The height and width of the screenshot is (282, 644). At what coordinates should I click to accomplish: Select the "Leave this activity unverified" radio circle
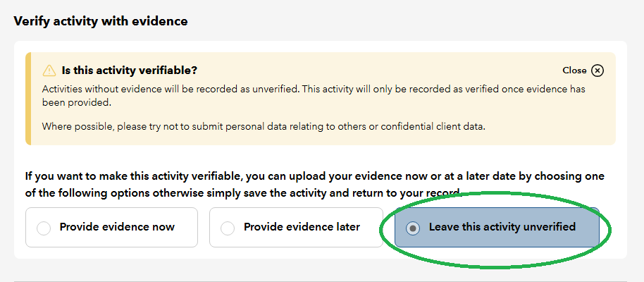[413, 228]
